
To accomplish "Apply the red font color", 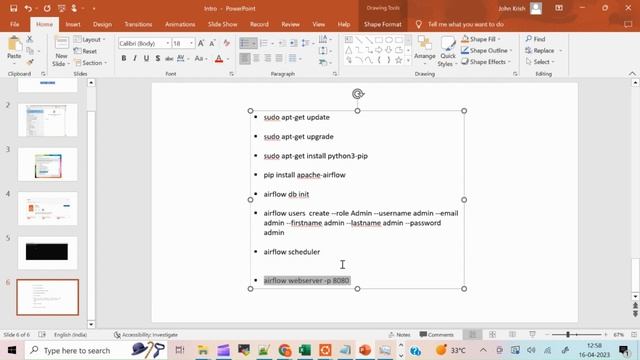I will tap(219, 59).
